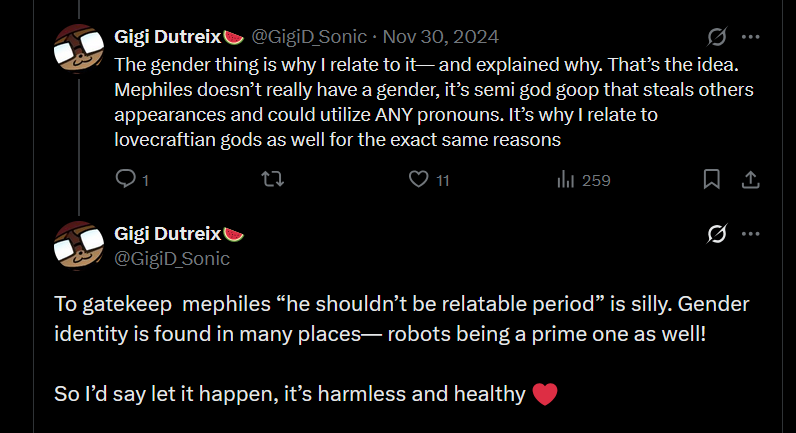Expand more options menu on lower tweet

(x=750, y=234)
